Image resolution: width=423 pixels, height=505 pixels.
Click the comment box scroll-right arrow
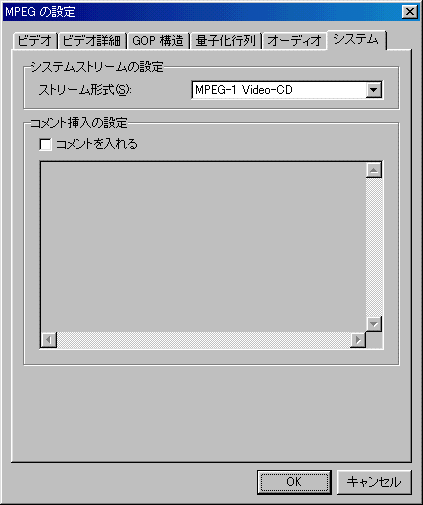358,340
